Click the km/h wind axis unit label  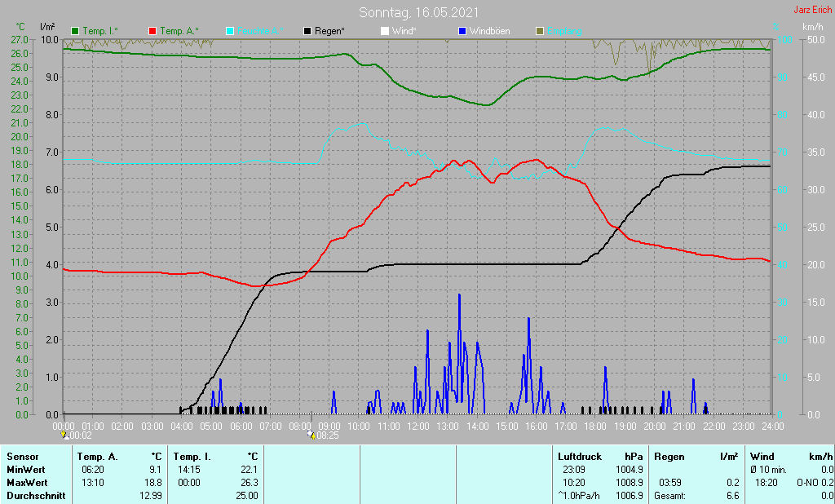(813, 26)
